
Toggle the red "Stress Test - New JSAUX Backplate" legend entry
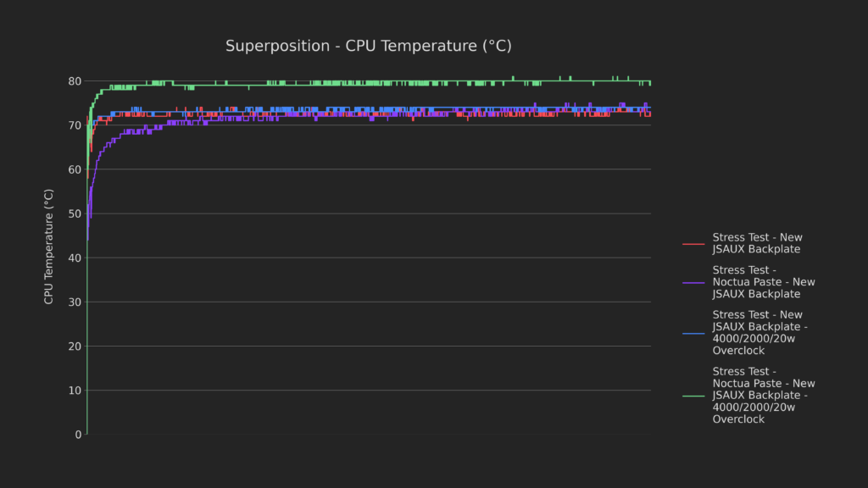[x=757, y=243]
